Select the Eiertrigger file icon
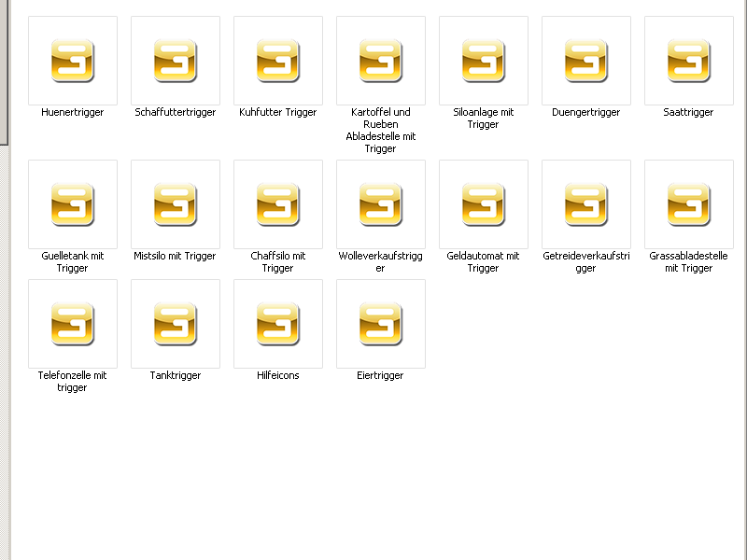747x560 pixels. tap(381, 324)
